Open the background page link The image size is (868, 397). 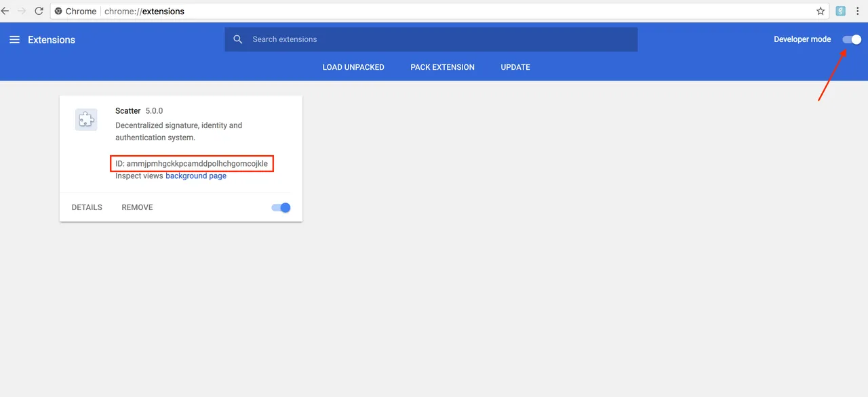[x=196, y=176]
